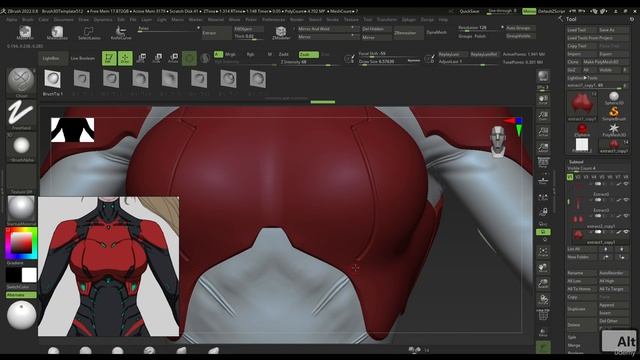
Task: Select the MaskPen brush icon
Action: pos(25,32)
